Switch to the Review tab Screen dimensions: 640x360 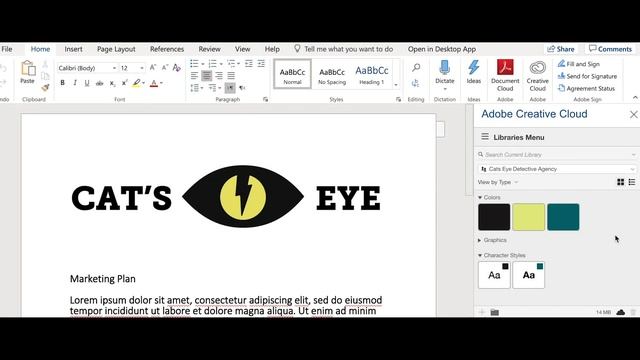pyautogui.click(x=209, y=49)
